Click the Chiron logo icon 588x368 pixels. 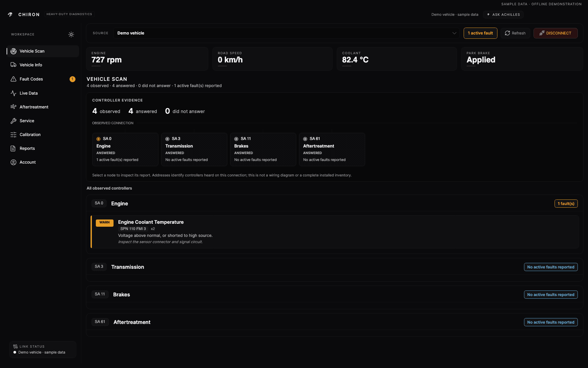[10, 14]
